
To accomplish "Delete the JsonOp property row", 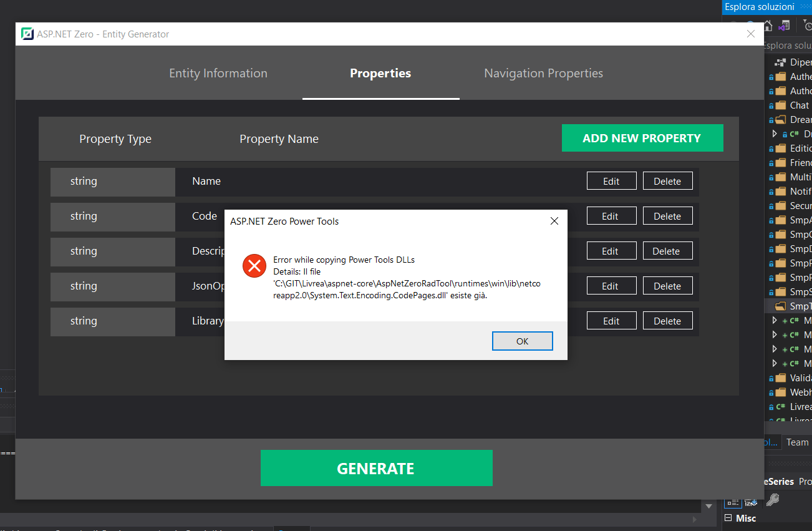I will pos(667,286).
